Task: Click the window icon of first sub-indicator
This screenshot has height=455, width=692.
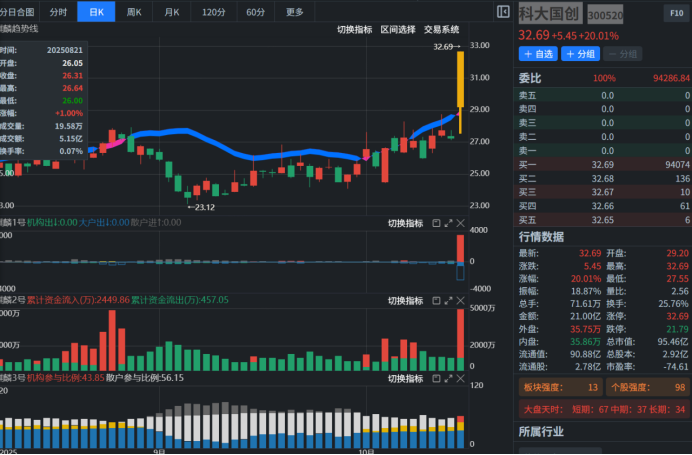Action: (436, 223)
